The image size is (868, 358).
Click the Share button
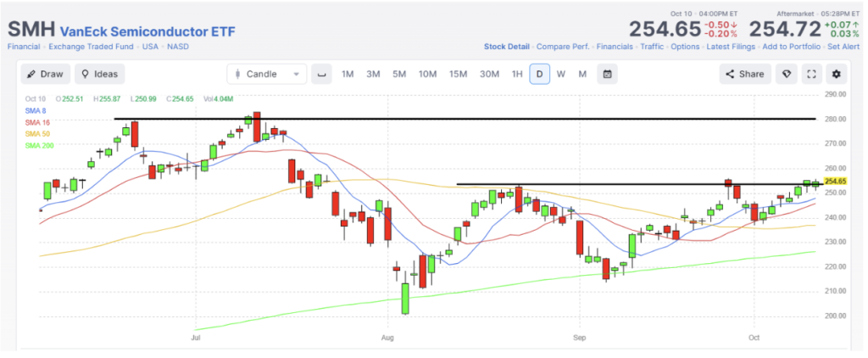click(x=745, y=74)
